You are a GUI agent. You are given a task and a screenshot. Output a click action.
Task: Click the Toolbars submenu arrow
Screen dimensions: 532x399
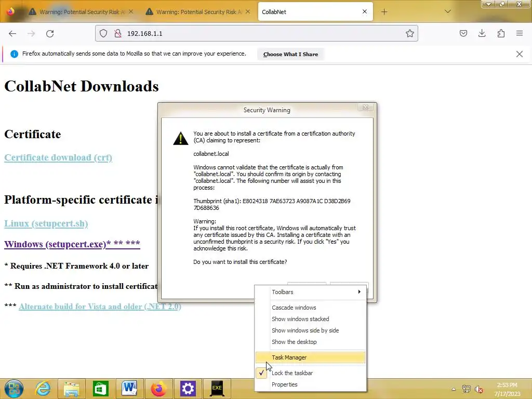coord(360,292)
